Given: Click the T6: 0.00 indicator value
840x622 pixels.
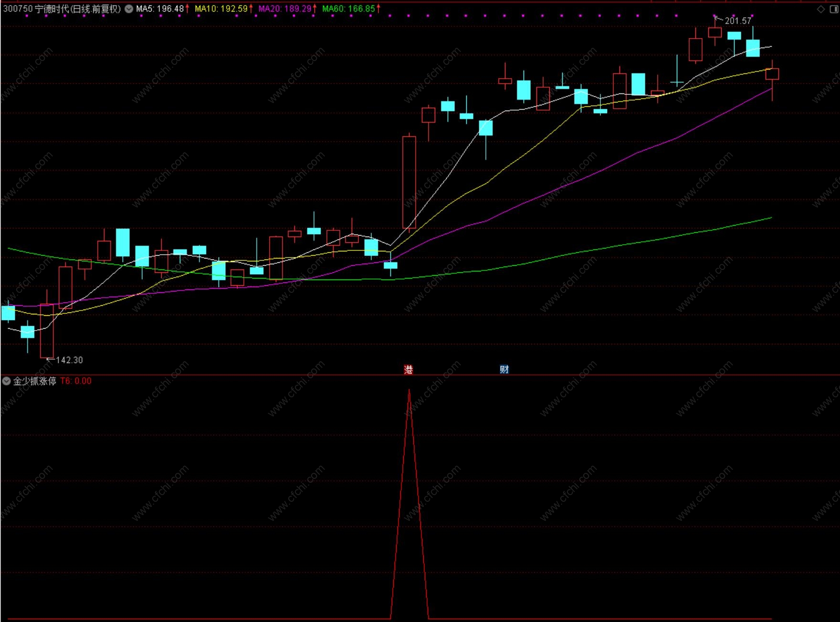Looking at the screenshot, I should 76,381.
